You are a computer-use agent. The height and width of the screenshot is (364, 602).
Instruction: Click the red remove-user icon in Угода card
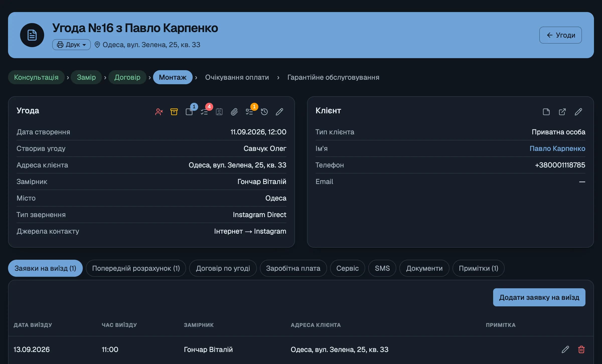[x=159, y=112]
